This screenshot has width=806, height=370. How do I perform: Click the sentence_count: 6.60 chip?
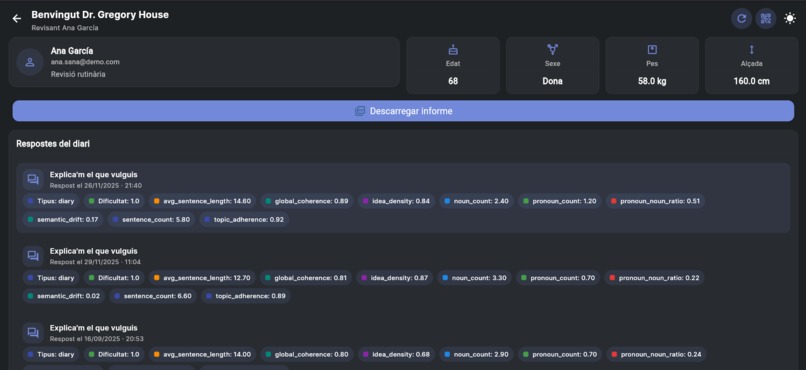pyautogui.click(x=153, y=296)
